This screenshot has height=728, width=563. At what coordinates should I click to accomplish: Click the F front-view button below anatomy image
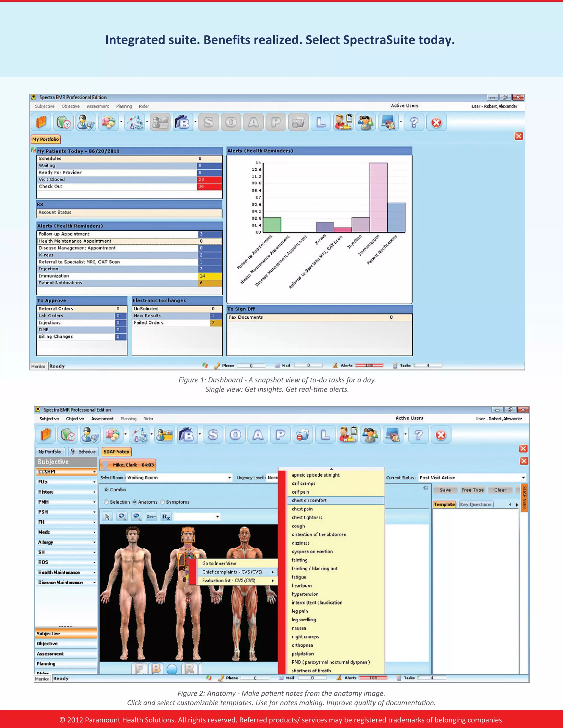pos(139,668)
